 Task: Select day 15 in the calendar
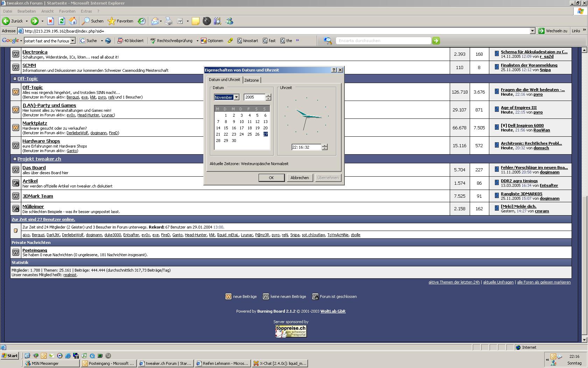coord(226,128)
